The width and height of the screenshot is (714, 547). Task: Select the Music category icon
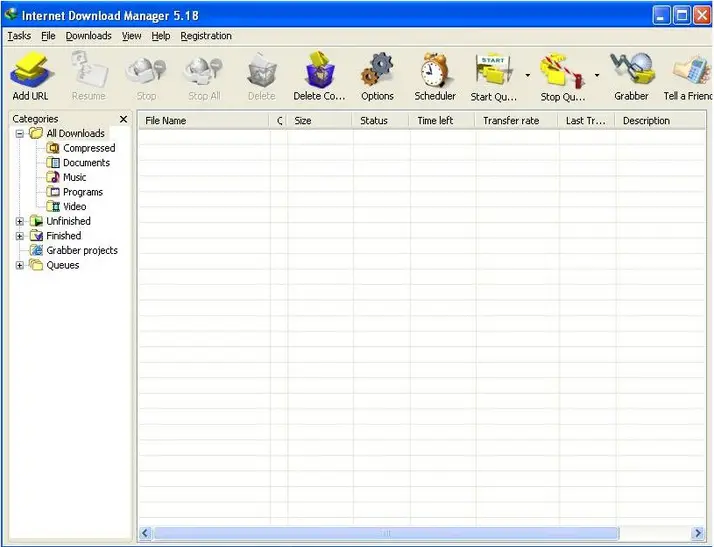[53, 177]
